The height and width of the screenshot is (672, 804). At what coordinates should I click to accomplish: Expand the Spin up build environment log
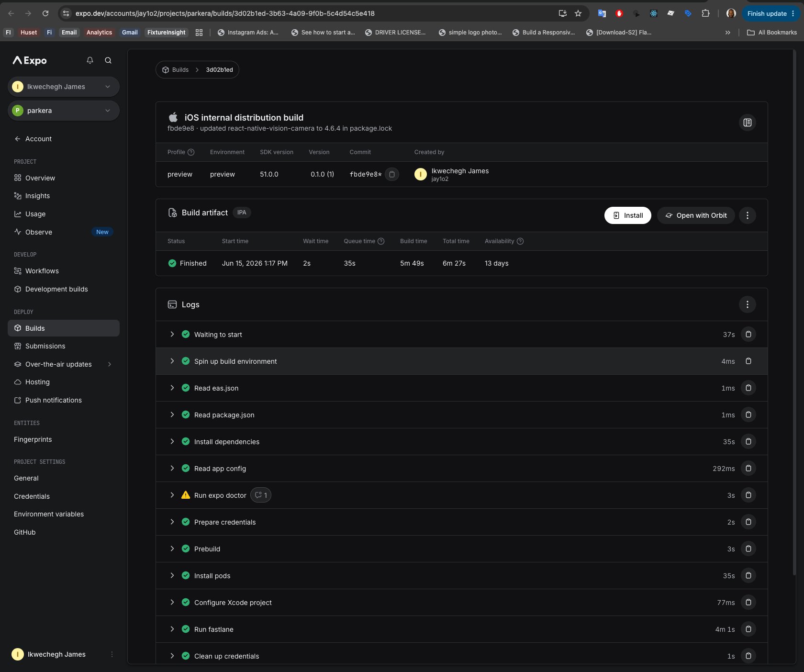[172, 361]
